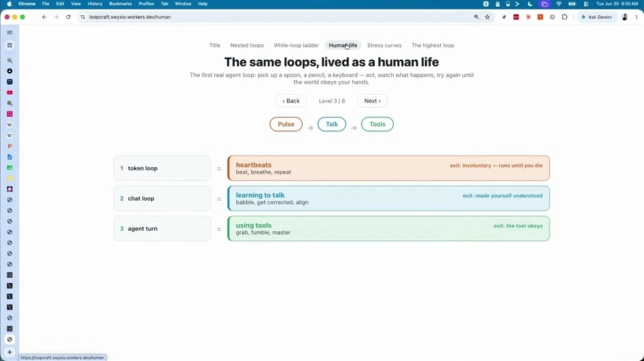Click the Level 3 / 6 indicator
644x361 pixels.
point(332,101)
